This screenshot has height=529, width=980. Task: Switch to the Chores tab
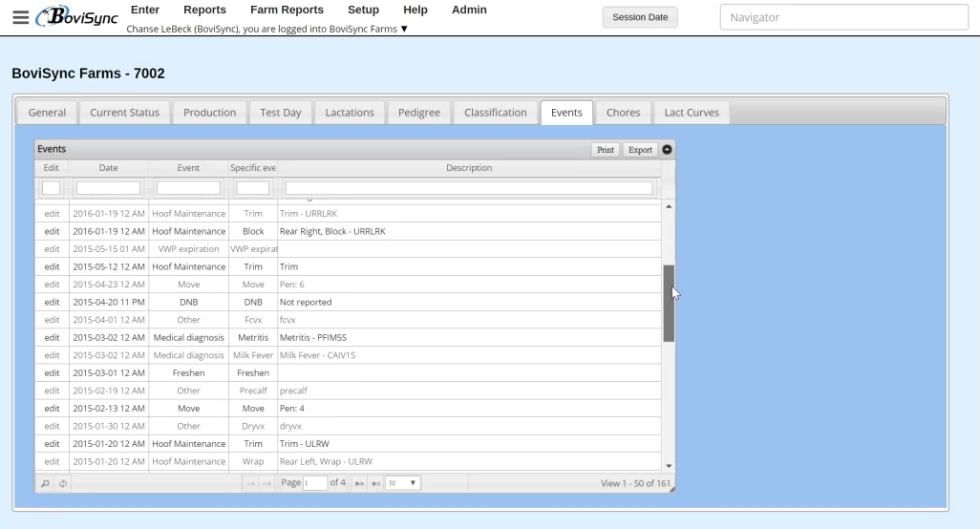pyautogui.click(x=623, y=113)
